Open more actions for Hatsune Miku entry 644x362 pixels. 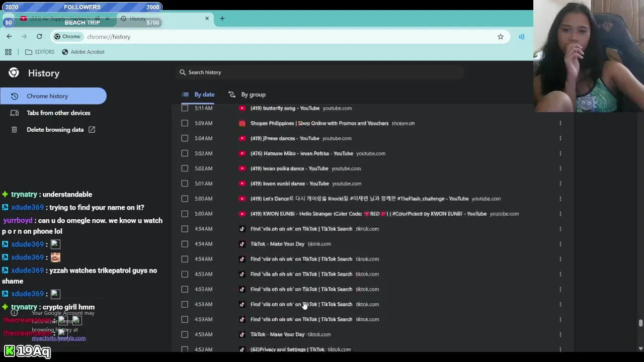(560, 153)
